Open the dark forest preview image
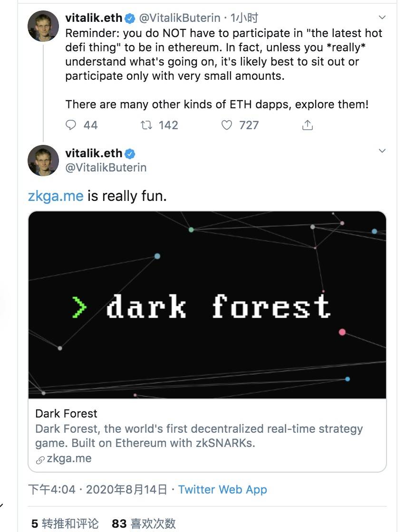 click(x=207, y=305)
